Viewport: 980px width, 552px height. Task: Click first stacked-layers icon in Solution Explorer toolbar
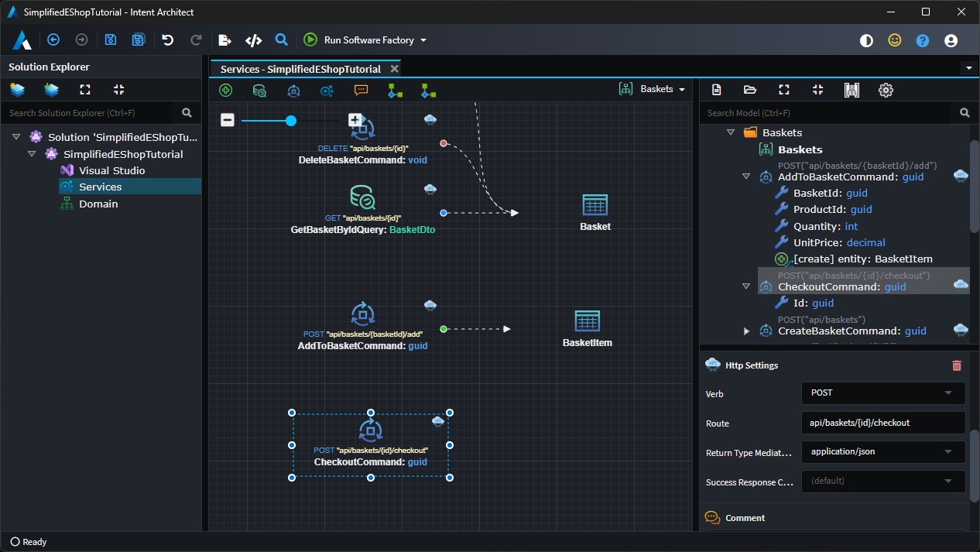tap(17, 90)
